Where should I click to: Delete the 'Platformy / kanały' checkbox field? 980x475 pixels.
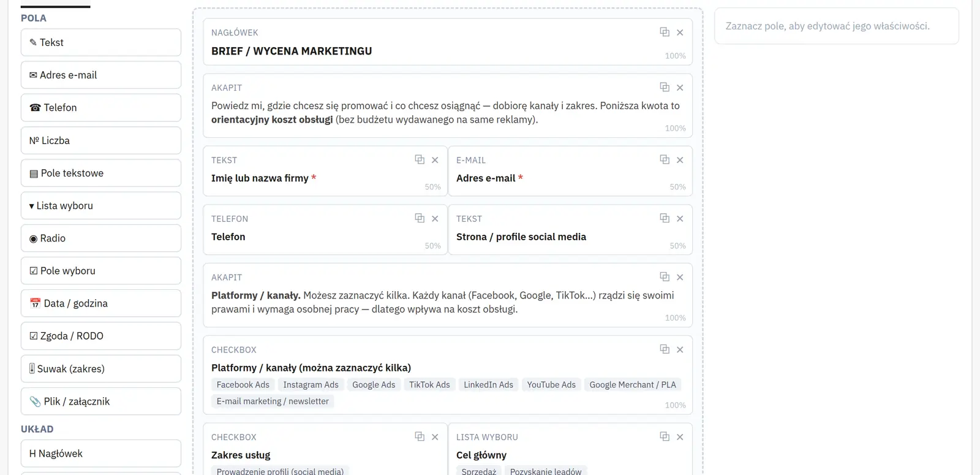[x=680, y=349]
